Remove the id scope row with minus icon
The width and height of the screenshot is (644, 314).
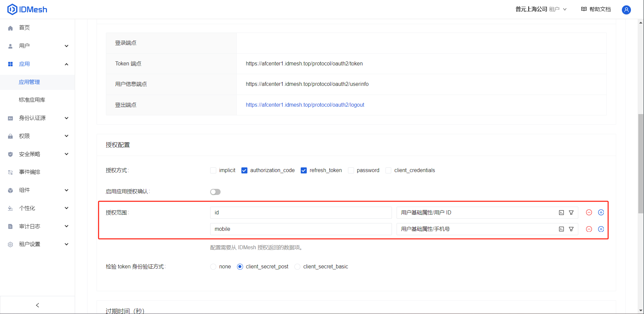pos(589,212)
